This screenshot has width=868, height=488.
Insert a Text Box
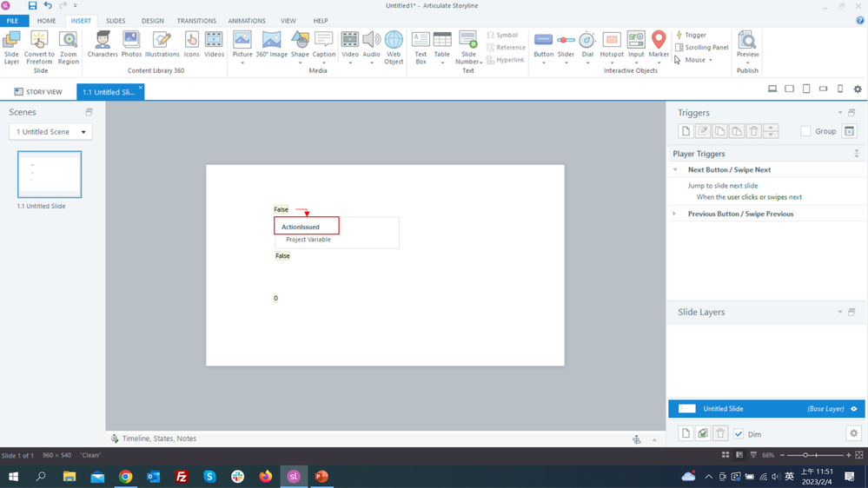point(421,47)
